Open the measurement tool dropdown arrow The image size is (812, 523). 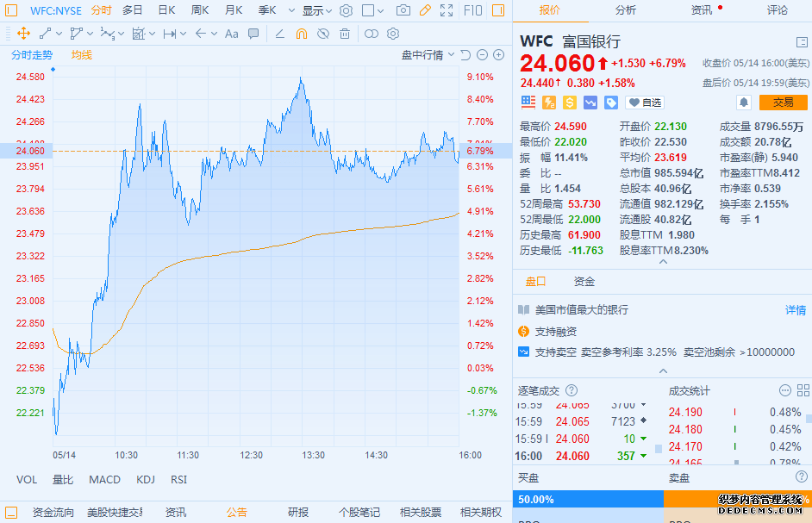(x=153, y=34)
